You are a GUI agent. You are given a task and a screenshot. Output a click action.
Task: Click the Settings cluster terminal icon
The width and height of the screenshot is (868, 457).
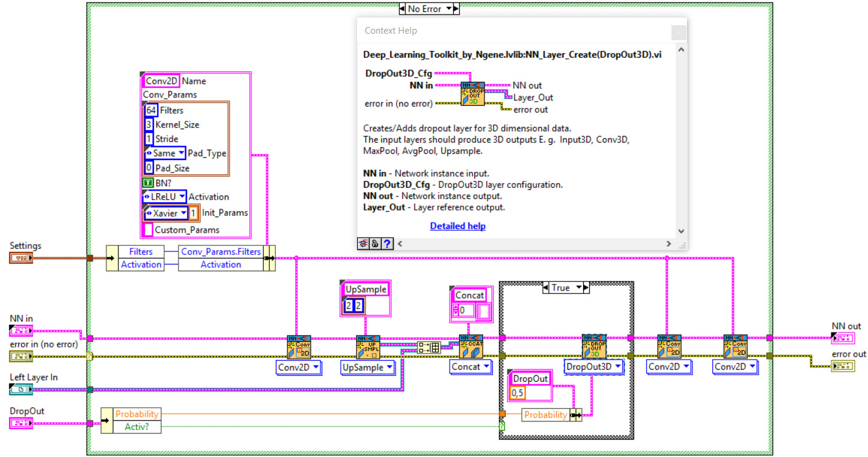coord(21,258)
